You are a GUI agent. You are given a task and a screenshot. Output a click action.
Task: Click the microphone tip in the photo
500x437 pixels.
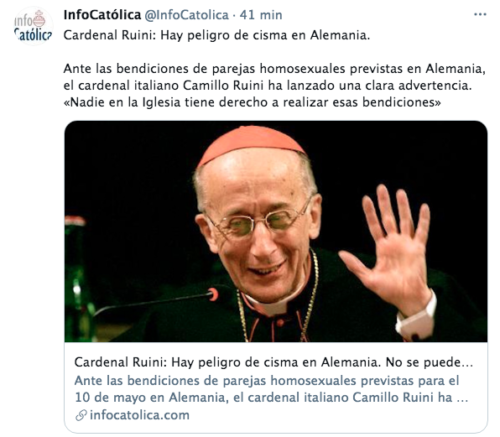pyautogui.click(x=213, y=295)
